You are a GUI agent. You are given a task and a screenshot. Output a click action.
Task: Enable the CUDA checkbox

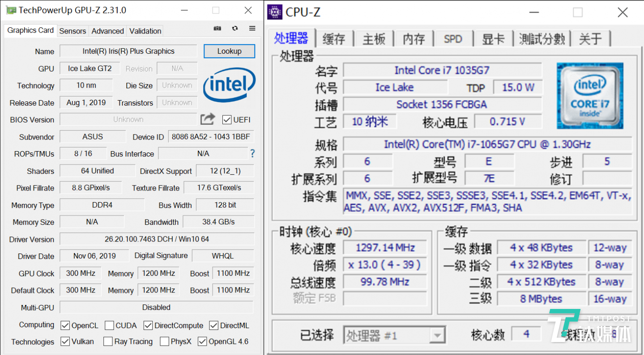(108, 325)
